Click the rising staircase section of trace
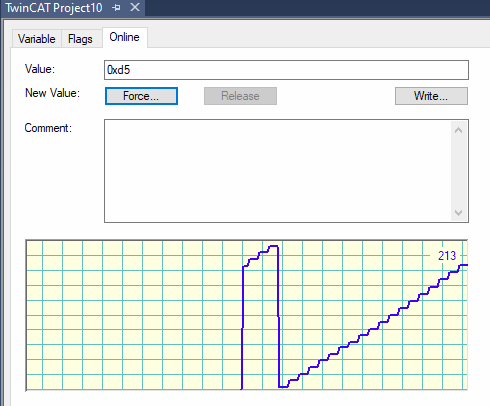This screenshot has width=490, height=406. point(373,326)
